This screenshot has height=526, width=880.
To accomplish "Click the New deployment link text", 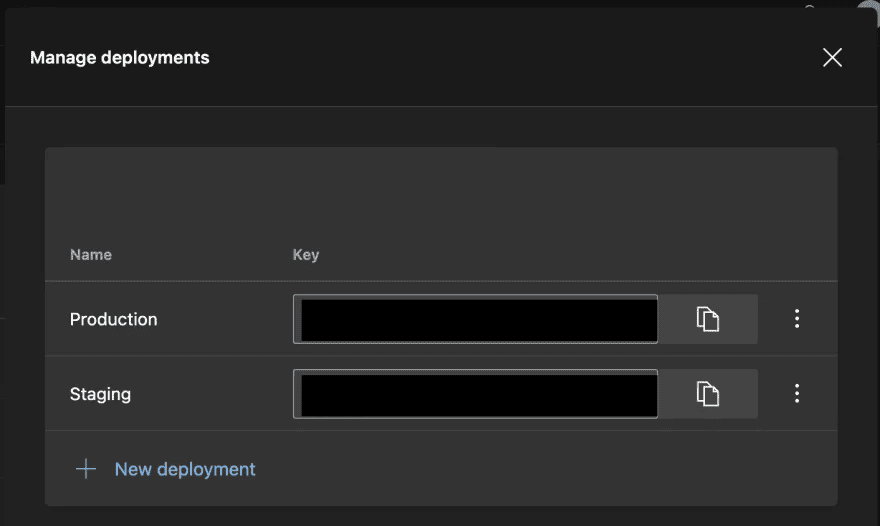I will [185, 469].
